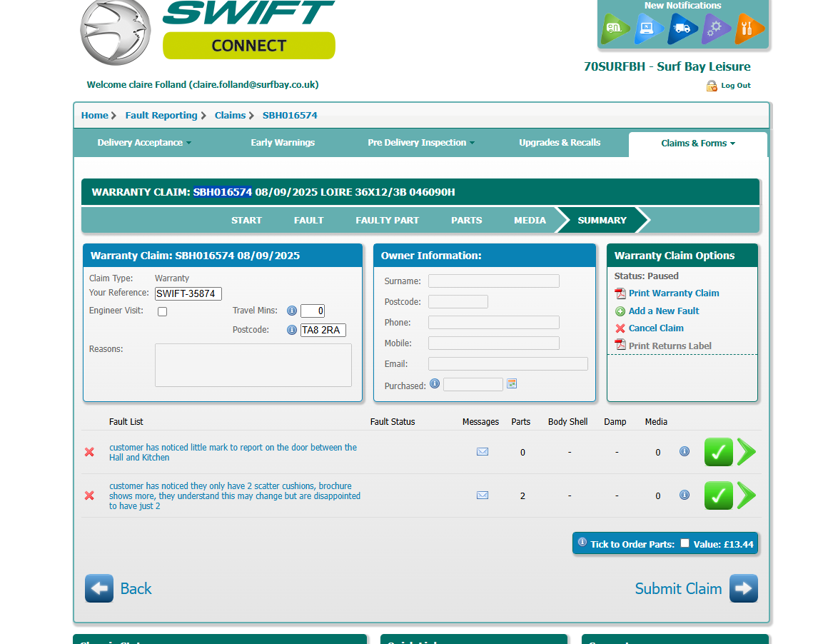Click the owner Surname field
The height and width of the screenshot is (644, 823).
pyautogui.click(x=494, y=281)
